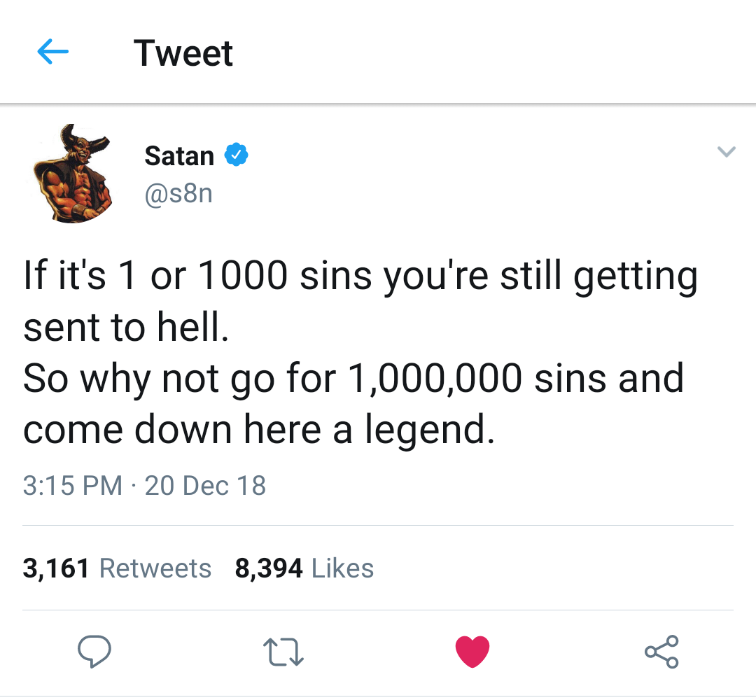Click the reply speech bubble icon
The height and width of the screenshot is (700, 756).
[x=94, y=652]
